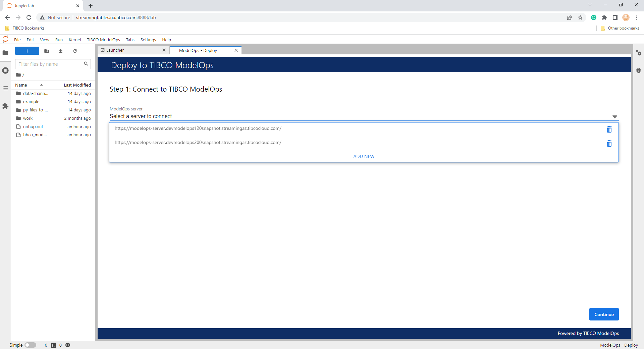
Task: Delete the devmodelops120snapshot server entry
Action: click(x=609, y=129)
